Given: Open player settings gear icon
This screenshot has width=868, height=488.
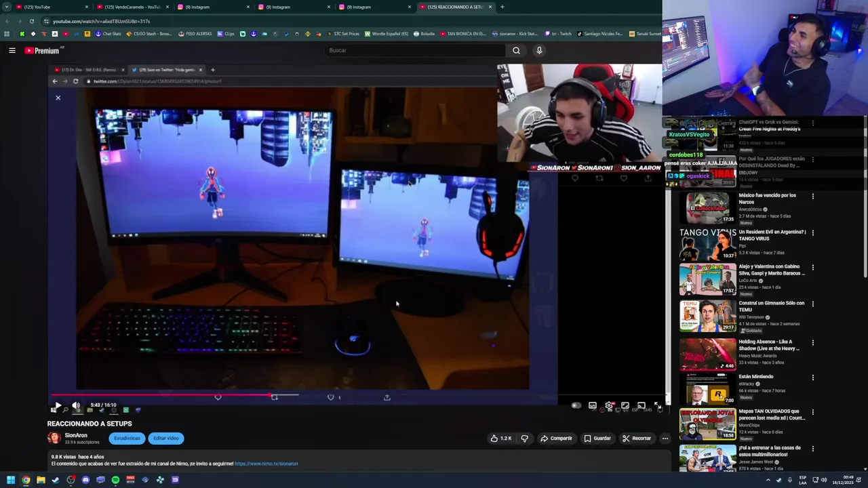Looking at the screenshot, I should (609, 405).
